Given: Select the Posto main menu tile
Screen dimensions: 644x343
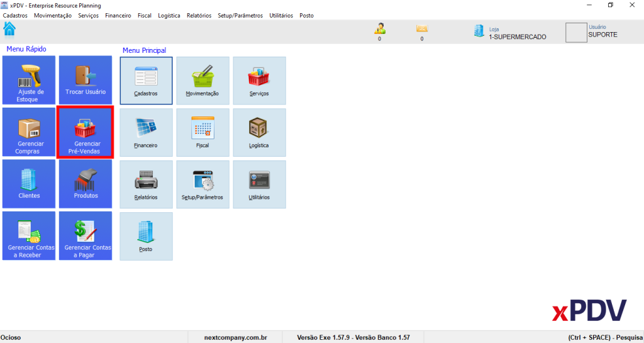Looking at the screenshot, I should tap(146, 236).
